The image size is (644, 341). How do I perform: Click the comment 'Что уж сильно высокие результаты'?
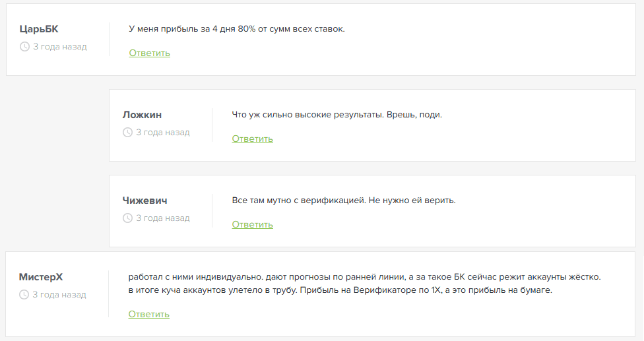pos(337,115)
